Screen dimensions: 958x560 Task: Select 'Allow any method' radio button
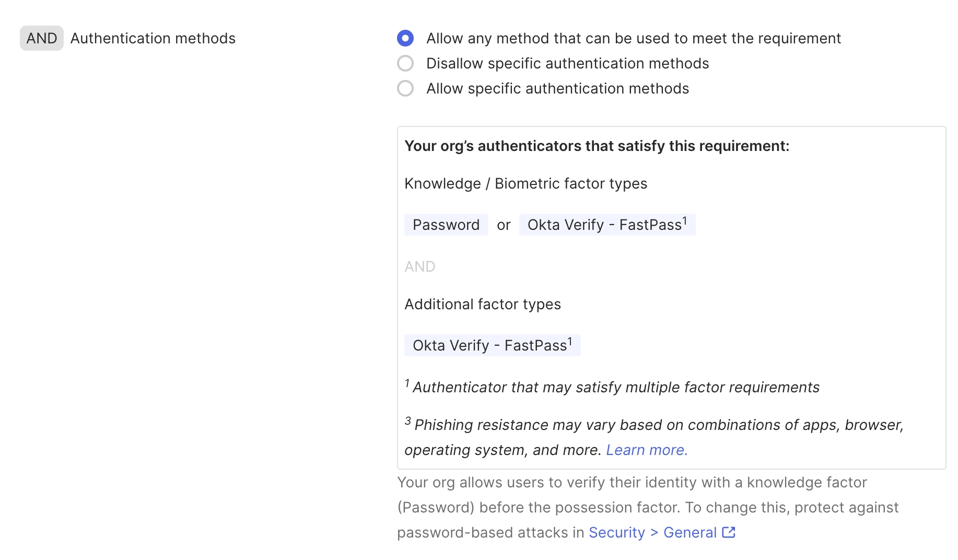click(x=405, y=38)
